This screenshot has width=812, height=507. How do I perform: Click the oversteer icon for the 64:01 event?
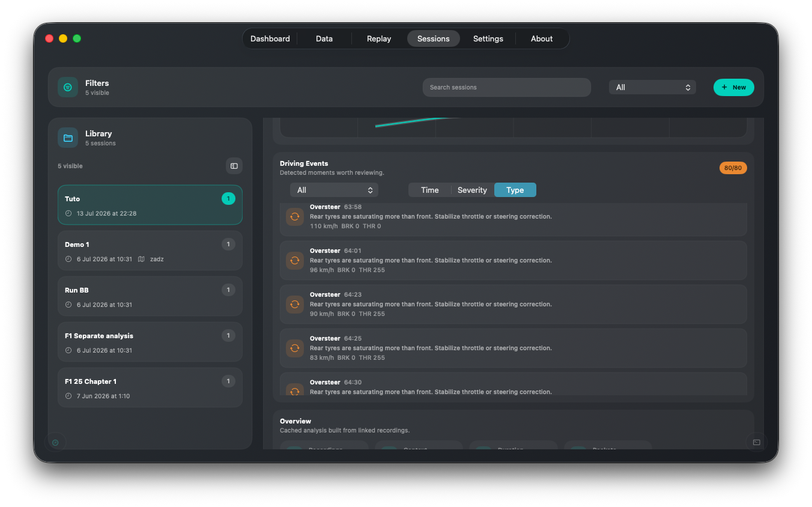tap(295, 261)
